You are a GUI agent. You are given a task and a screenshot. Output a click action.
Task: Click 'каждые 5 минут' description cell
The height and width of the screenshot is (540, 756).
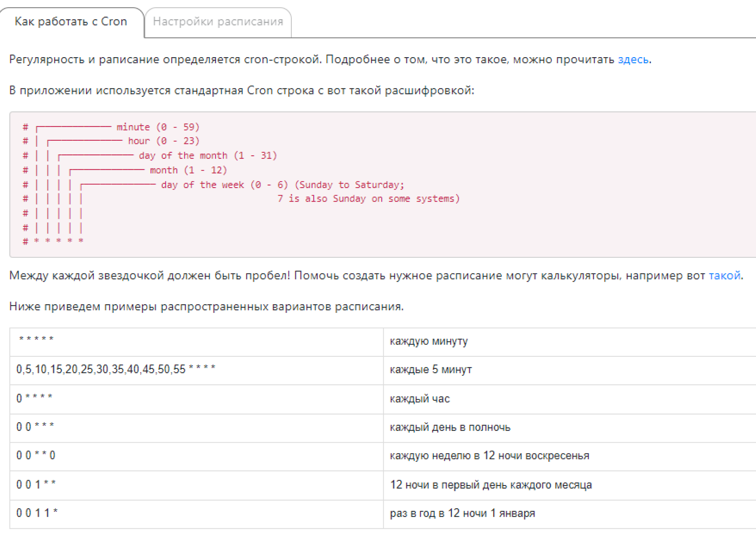(430, 370)
